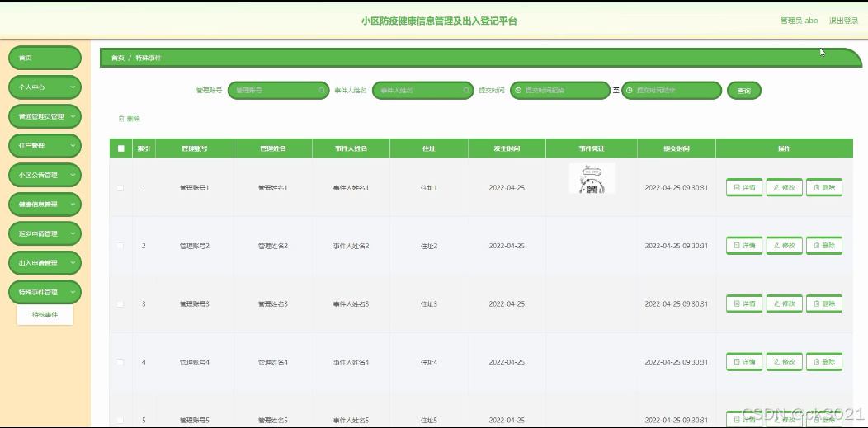Open the 提交时间结束 date picker field

point(672,90)
